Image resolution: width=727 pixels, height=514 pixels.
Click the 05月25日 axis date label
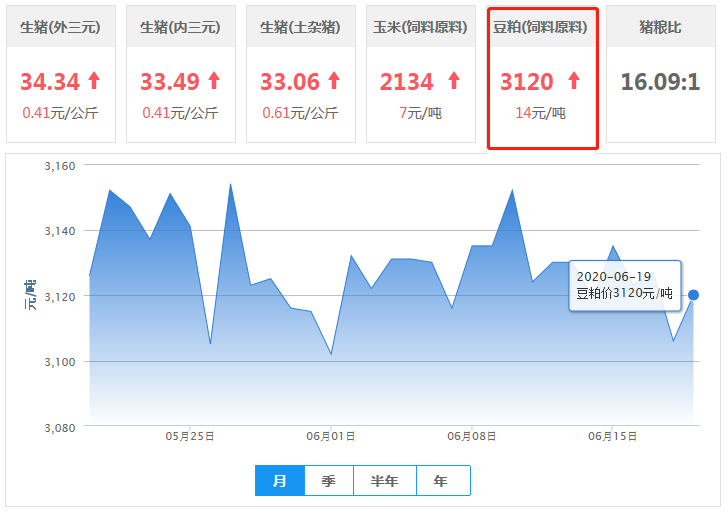click(190, 437)
